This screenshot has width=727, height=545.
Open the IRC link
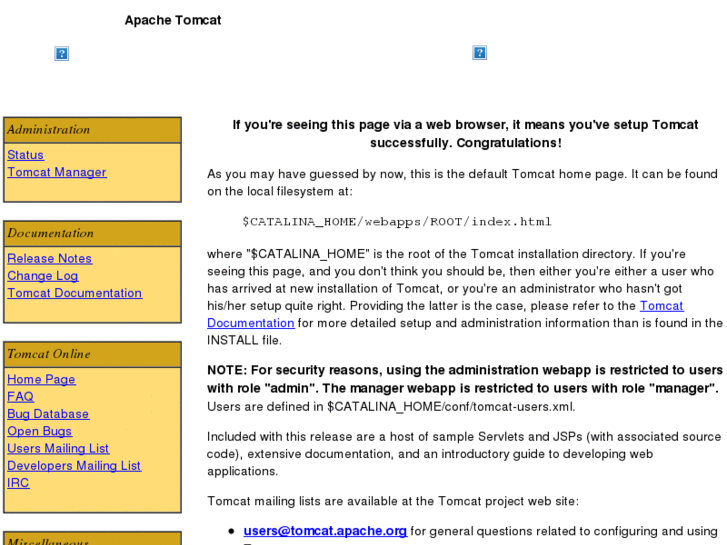pyautogui.click(x=18, y=483)
